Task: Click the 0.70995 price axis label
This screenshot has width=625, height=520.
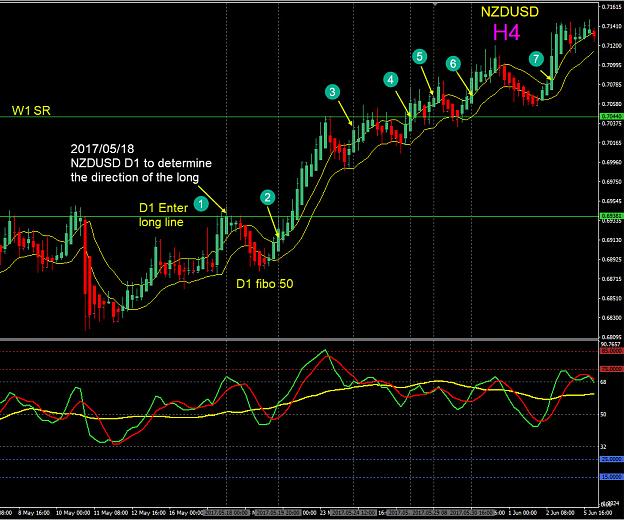Action: point(611,65)
